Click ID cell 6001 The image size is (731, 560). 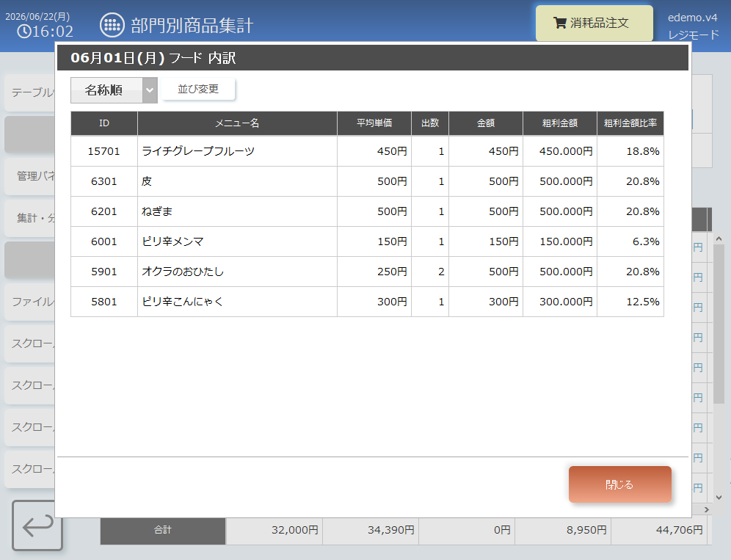(104, 241)
